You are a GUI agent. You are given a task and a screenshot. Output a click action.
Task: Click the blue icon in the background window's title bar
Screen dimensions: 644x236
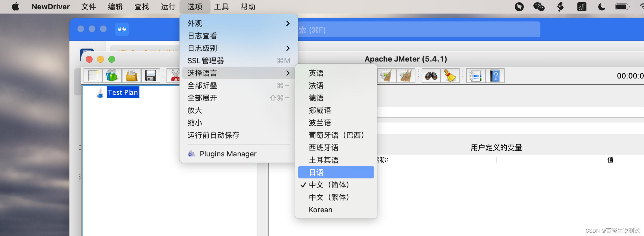(x=122, y=29)
